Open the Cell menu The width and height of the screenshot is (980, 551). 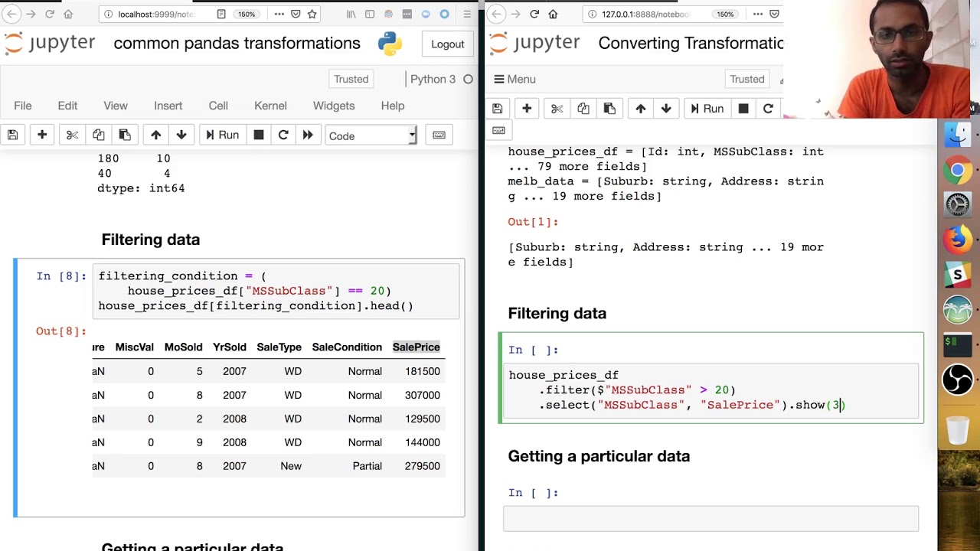point(218,106)
